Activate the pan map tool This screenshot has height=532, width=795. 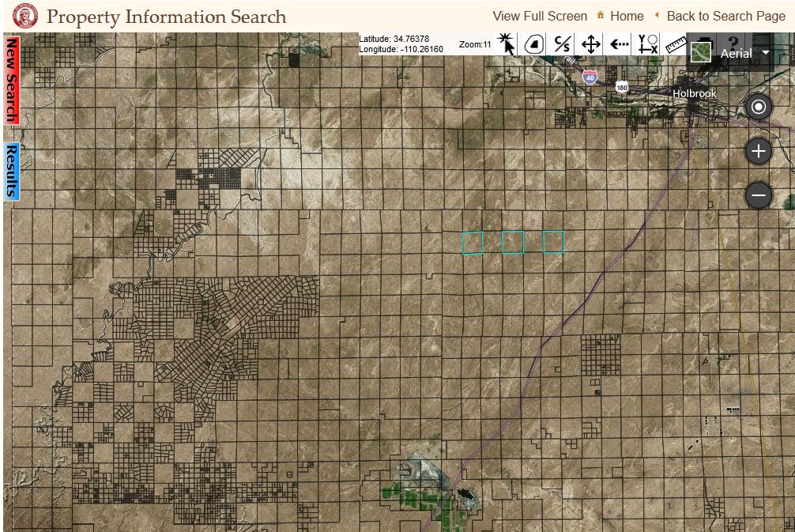(x=590, y=44)
